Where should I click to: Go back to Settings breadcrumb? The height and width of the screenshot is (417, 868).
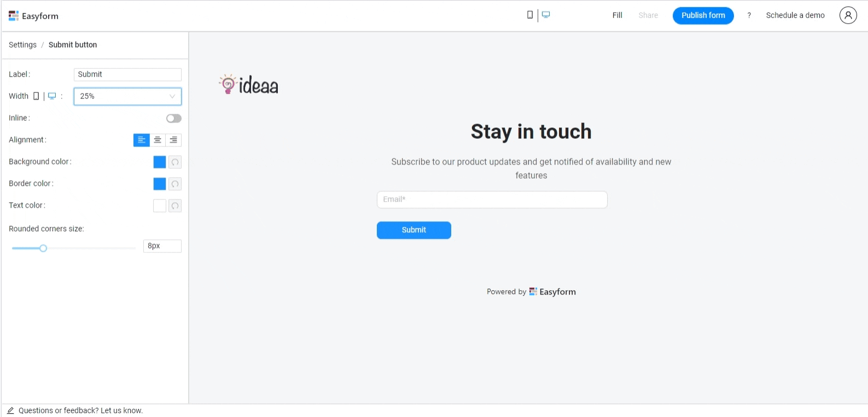22,45
